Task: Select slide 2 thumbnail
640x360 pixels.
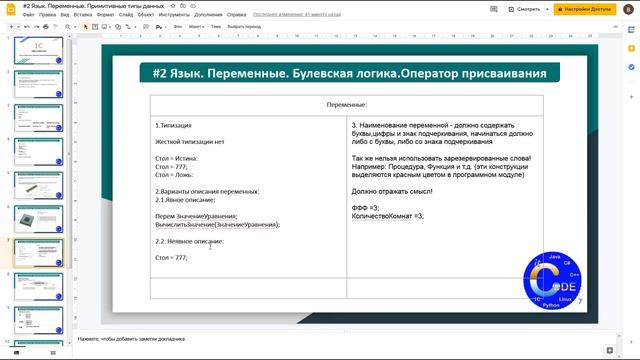Action: 38,84
